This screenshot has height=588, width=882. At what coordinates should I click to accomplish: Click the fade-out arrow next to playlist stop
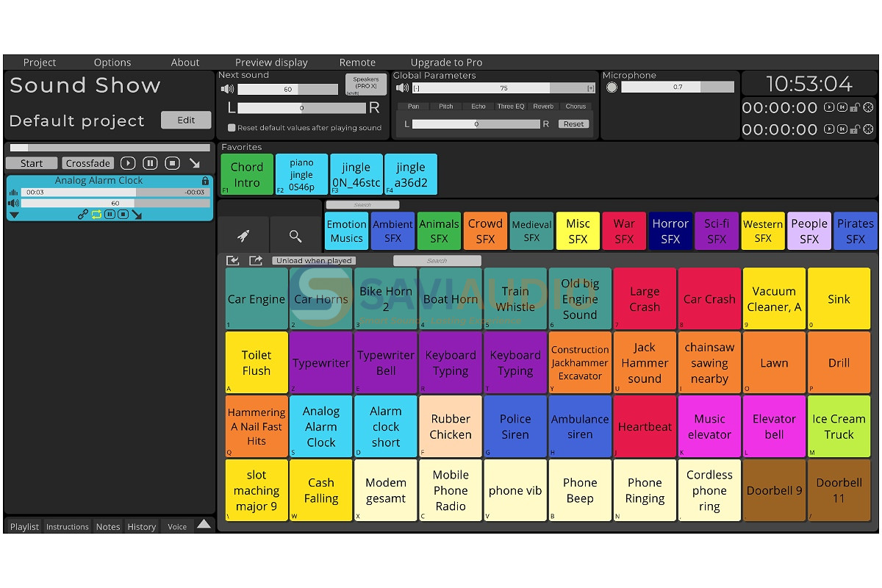tap(194, 163)
